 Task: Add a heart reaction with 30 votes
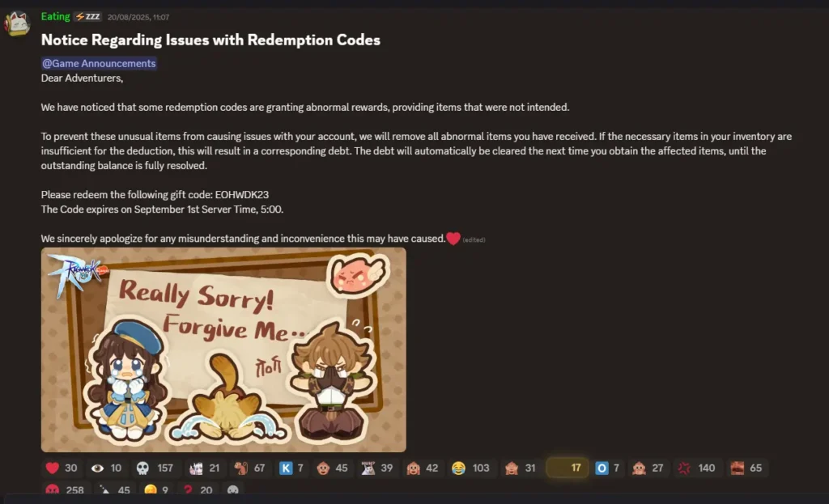point(62,468)
